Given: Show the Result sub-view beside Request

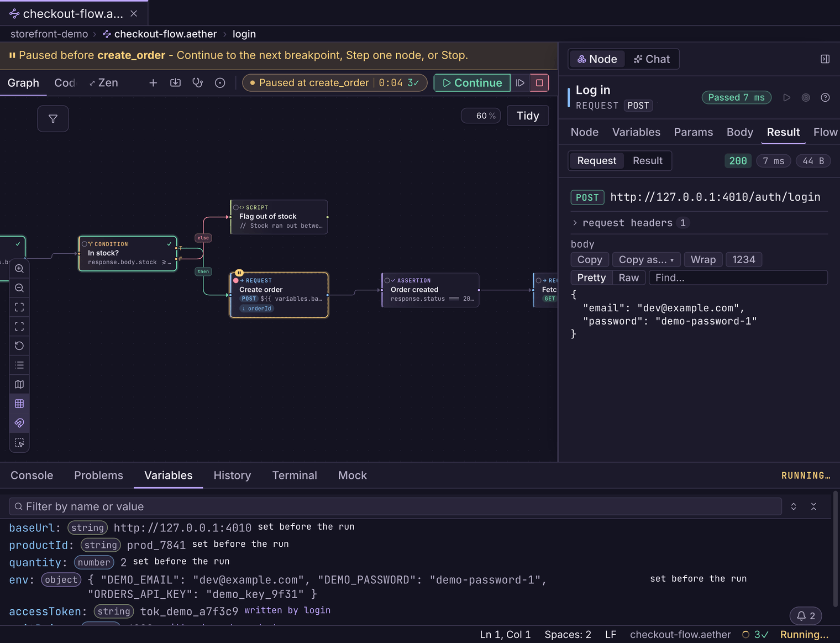Looking at the screenshot, I should pyautogui.click(x=647, y=161).
